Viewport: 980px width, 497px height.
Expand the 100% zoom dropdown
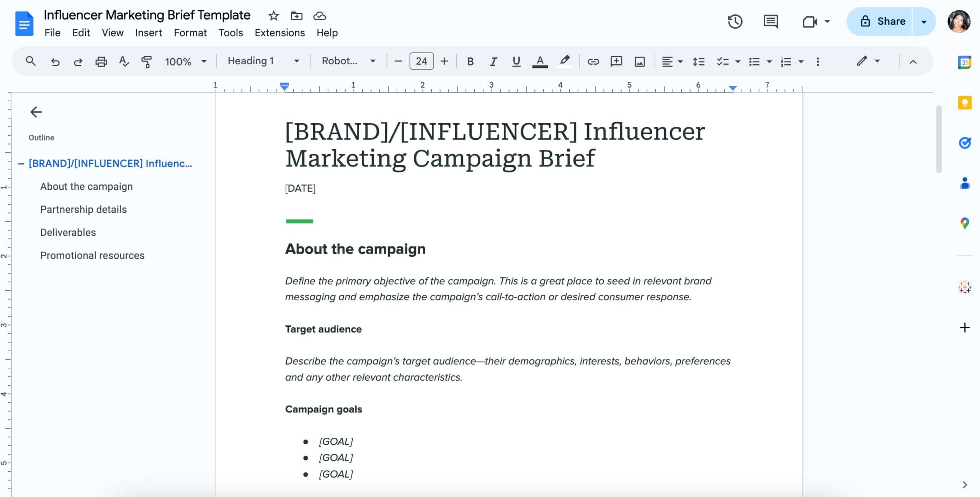click(186, 61)
